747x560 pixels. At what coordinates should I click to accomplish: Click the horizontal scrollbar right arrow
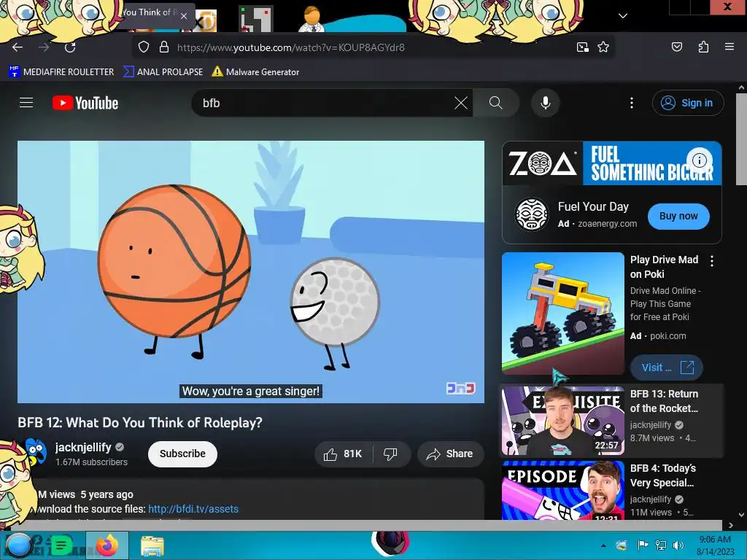[731, 525]
